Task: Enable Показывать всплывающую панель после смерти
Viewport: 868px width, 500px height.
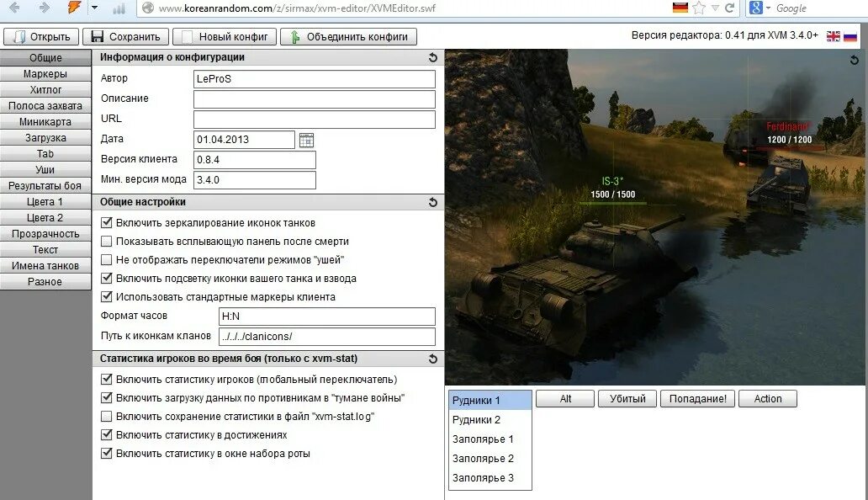Action: 106,242
